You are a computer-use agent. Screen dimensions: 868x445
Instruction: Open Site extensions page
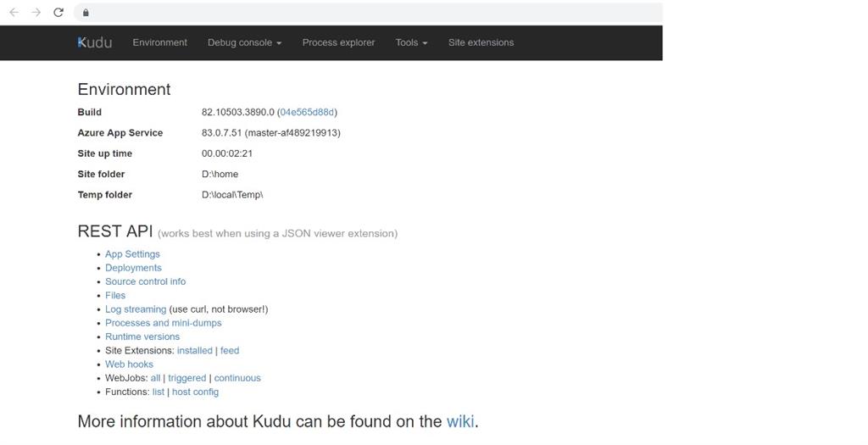[x=481, y=42]
